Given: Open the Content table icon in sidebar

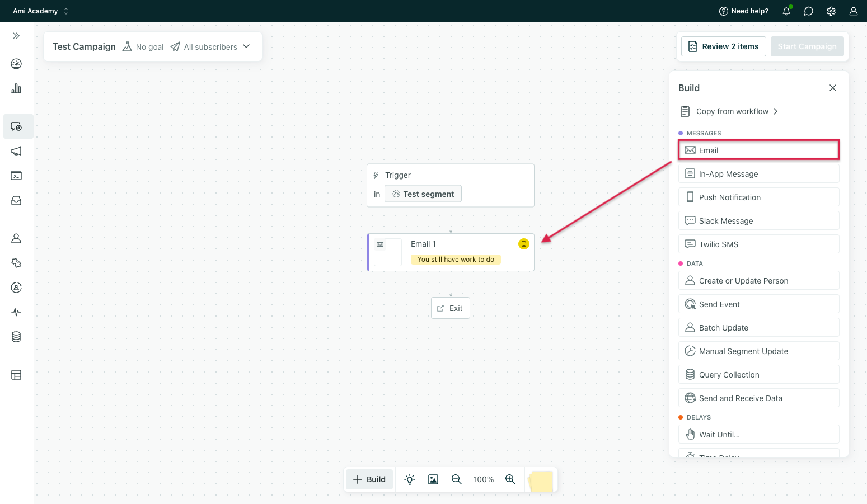Looking at the screenshot, I should coord(16,375).
